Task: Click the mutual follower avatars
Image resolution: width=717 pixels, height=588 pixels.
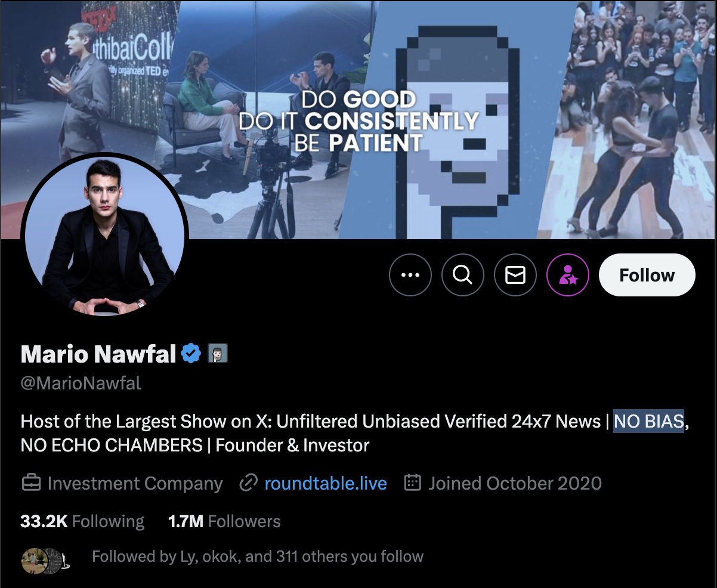Action: (45, 561)
